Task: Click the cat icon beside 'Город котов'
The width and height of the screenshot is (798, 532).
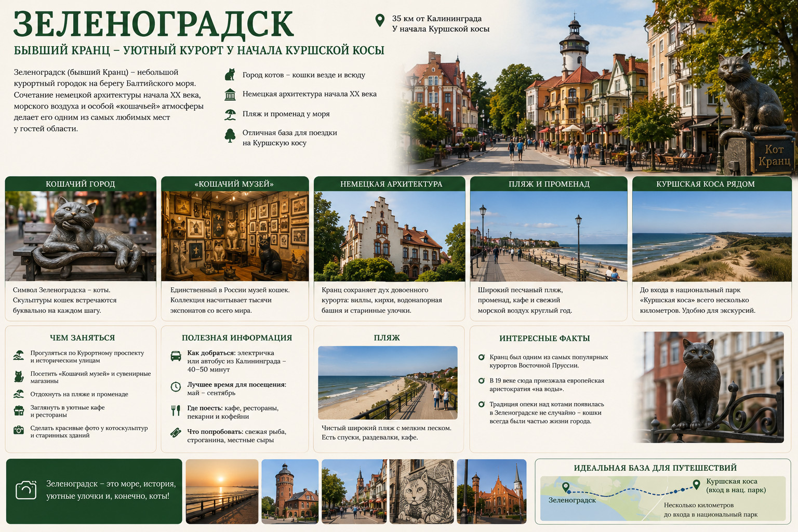Action: pyautogui.click(x=230, y=75)
